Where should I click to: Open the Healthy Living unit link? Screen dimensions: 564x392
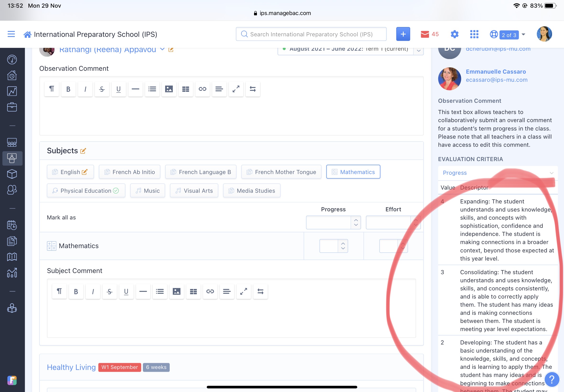click(71, 367)
